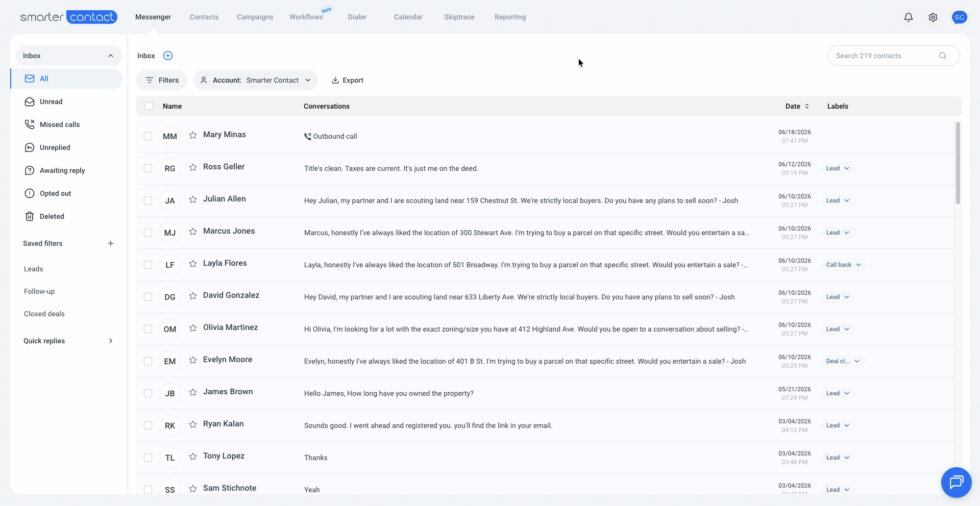This screenshot has width=980, height=506.
Task: Add a new saved filter
Action: 111,243
